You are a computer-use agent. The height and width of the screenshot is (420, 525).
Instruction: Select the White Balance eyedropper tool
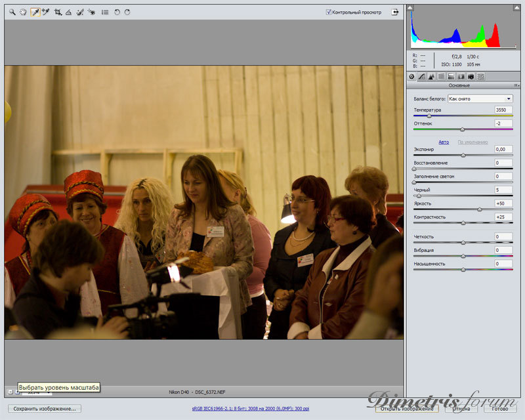tap(35, 12)
